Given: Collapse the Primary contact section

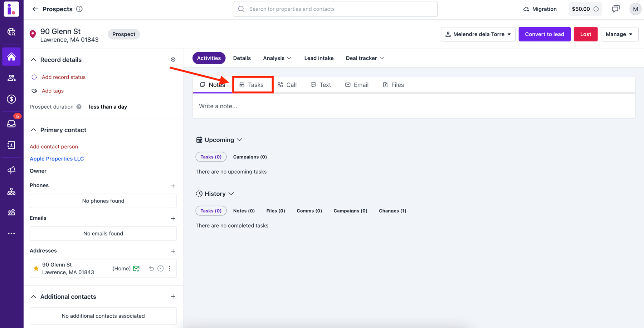Looking at the screenshot, I should click(x=34, y=130).
